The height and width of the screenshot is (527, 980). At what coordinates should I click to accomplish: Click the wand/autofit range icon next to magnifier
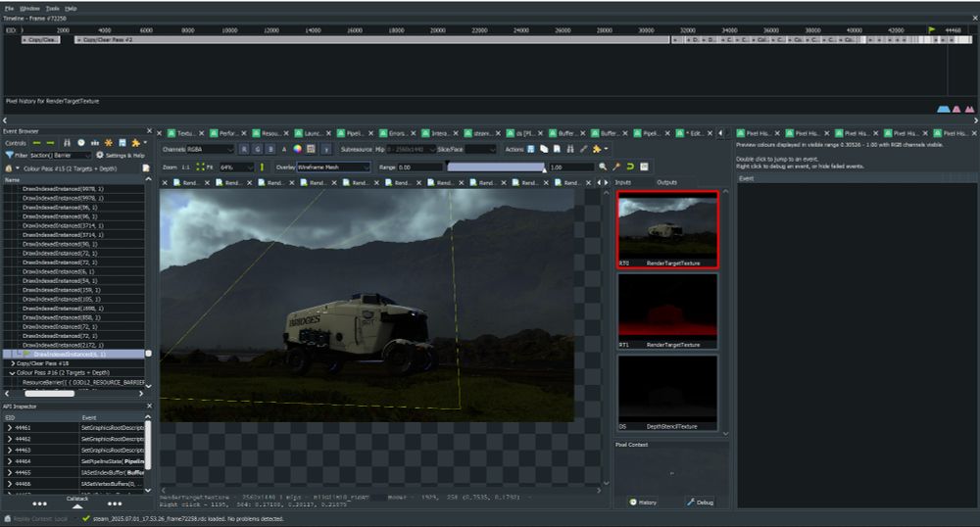pyautogui.click(x=616, y=167)
